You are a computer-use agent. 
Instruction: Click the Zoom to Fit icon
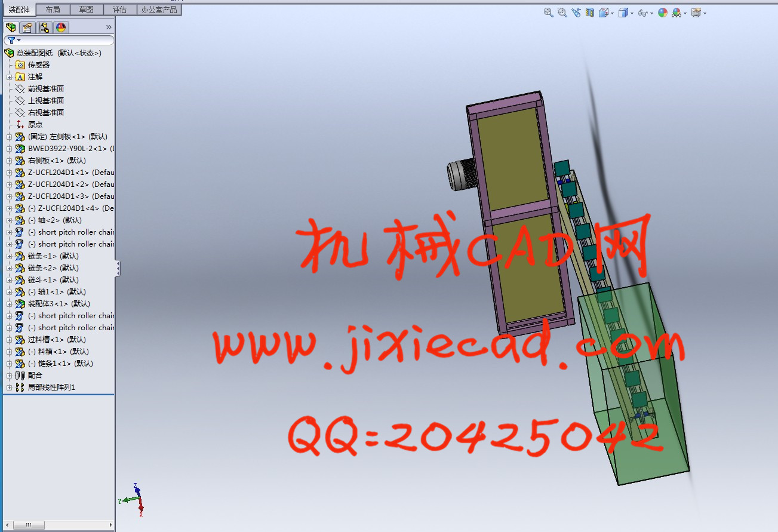(x=548, y=13)
